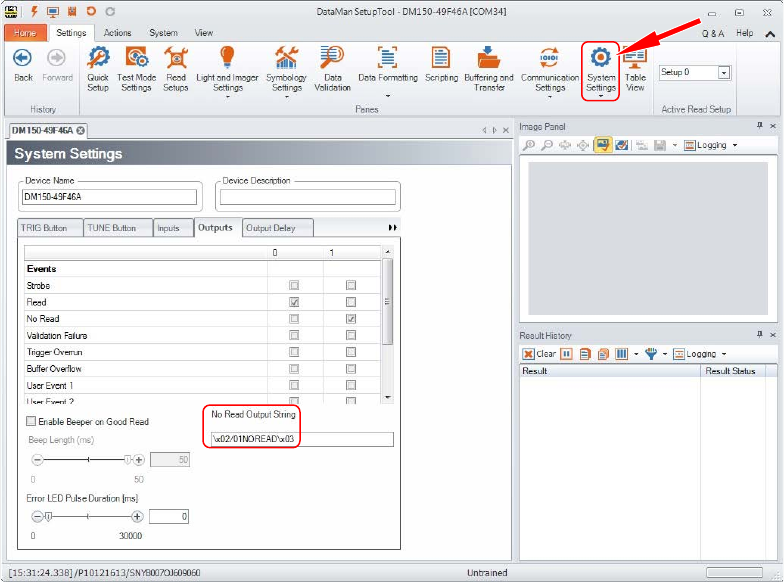Open Quick Setup from the ribbon
This screenshot has height=582, width=784.
coord(98,68)
